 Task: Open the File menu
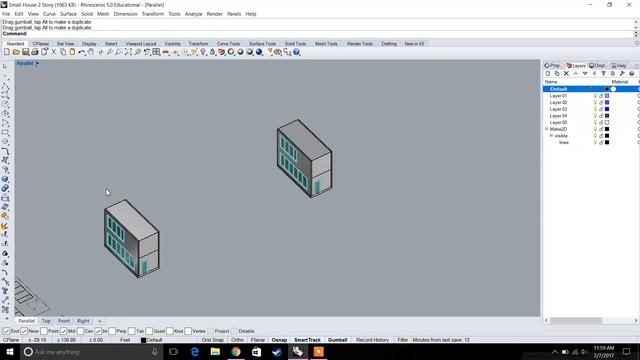(x=6, y=14)
